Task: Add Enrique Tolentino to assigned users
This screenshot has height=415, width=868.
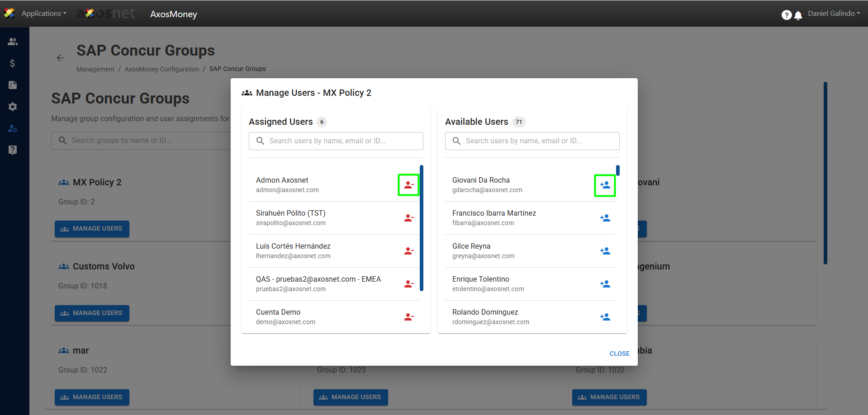Action: (x=605, y=284)
